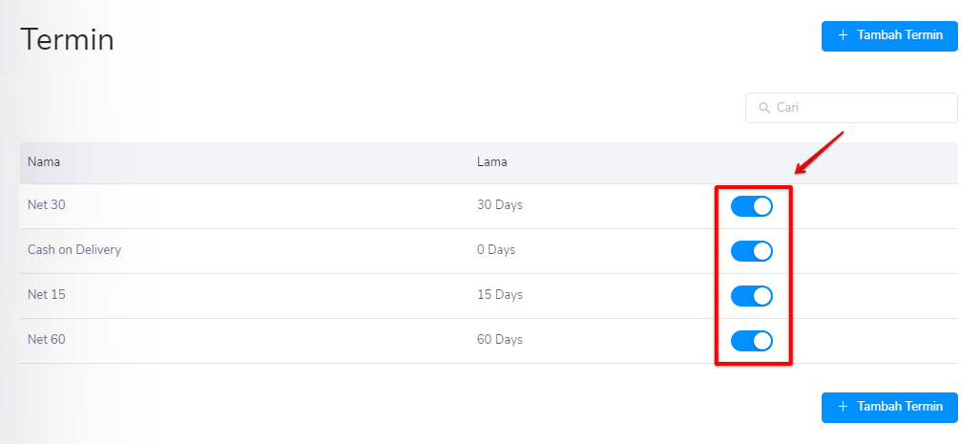Viewport: 980px width, 444px height.
Task: Click the 60 Days duration cell
Action: point(500,340)
